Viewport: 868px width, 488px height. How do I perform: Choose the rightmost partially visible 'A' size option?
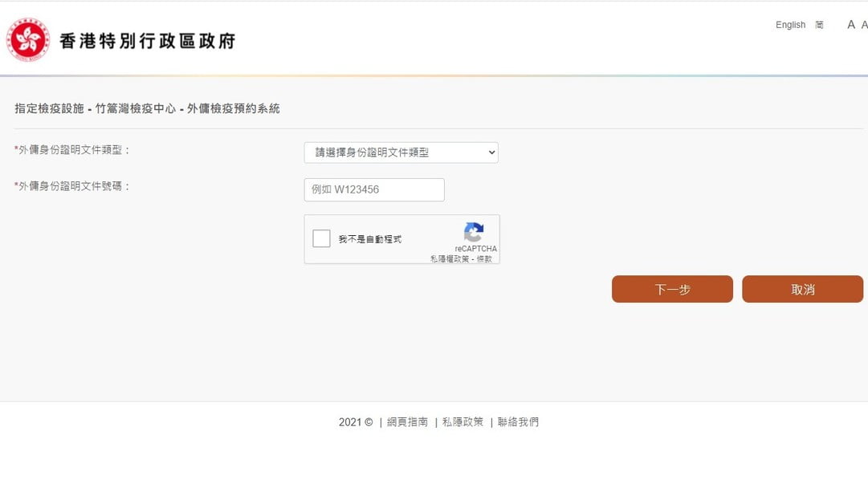click(864, 25)
